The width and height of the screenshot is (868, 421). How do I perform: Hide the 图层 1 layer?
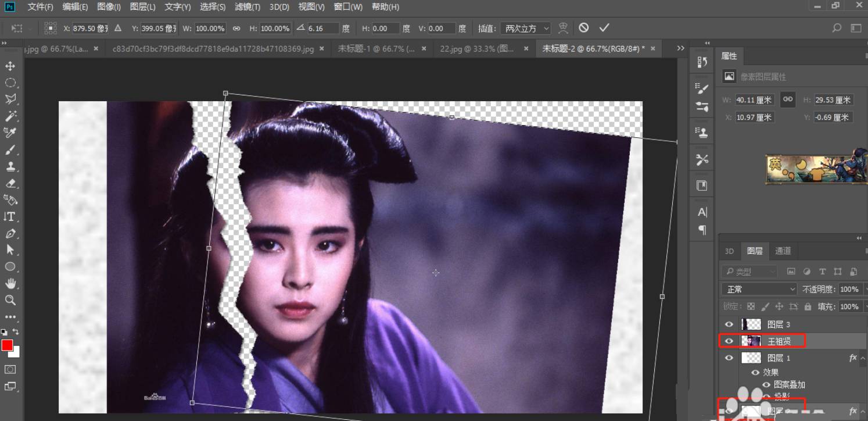729,358
